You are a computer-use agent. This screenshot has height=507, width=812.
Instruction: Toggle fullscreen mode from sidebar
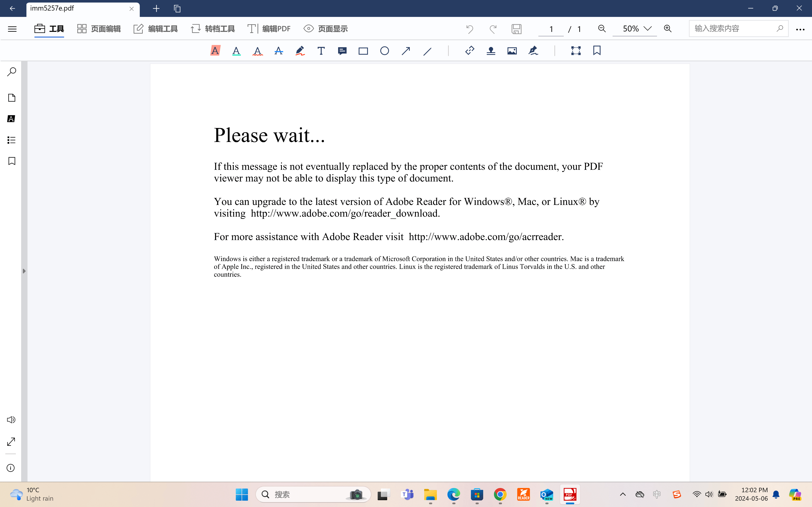11,442
